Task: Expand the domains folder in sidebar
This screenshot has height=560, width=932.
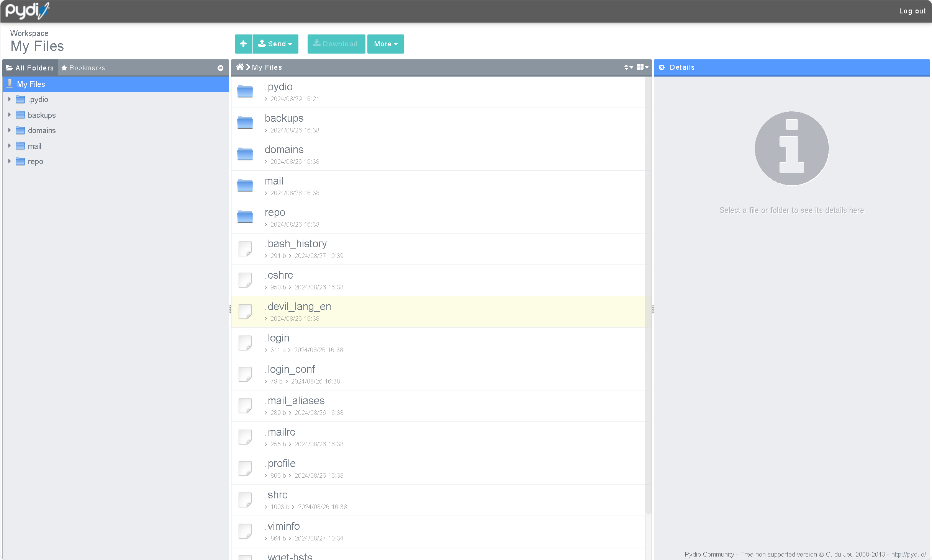Action: click(x=9, y=131)
